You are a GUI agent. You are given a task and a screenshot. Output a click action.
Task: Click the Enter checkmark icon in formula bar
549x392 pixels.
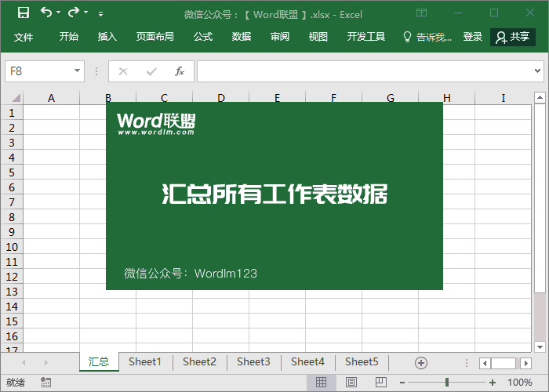pyautogui.click(x=151, y=71)
